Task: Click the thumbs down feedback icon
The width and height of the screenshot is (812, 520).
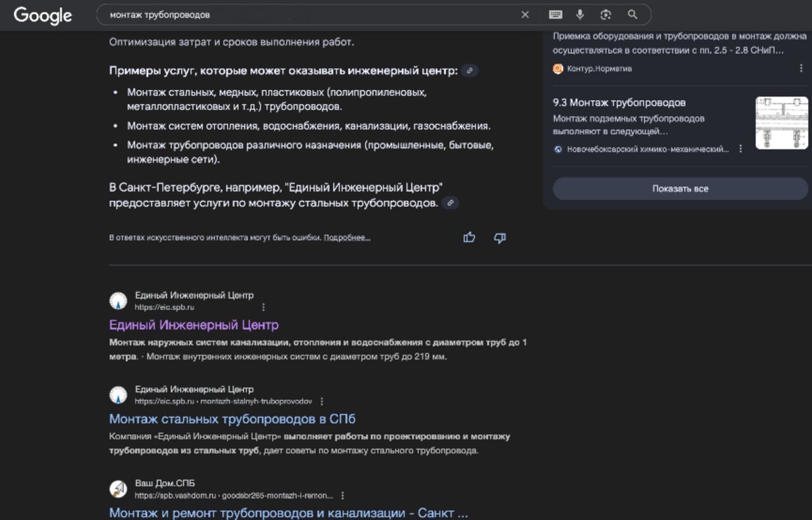Action: coord(500,237)
